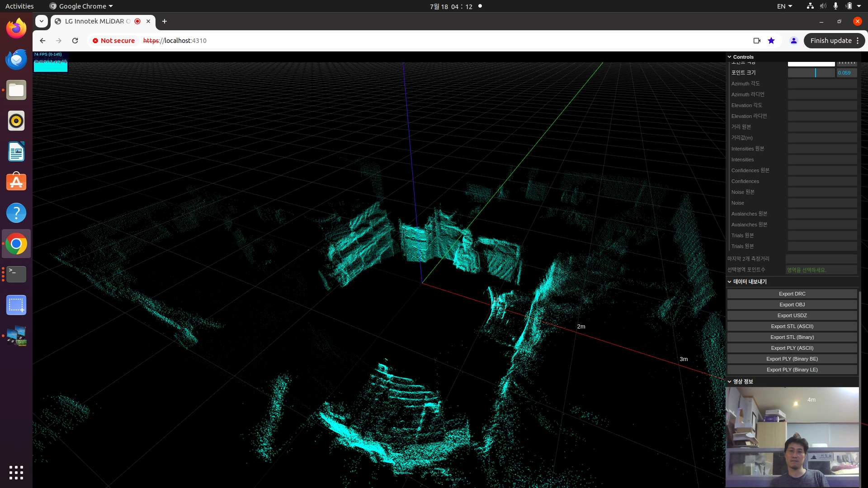Open Rhythmbox music player in dock
Viewport: 868px width, 488px height.
point(16,121)
